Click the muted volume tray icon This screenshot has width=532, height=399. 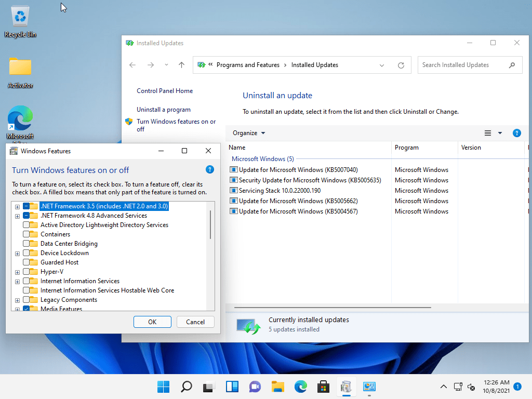pyautogui.click(x=471, y=387)
